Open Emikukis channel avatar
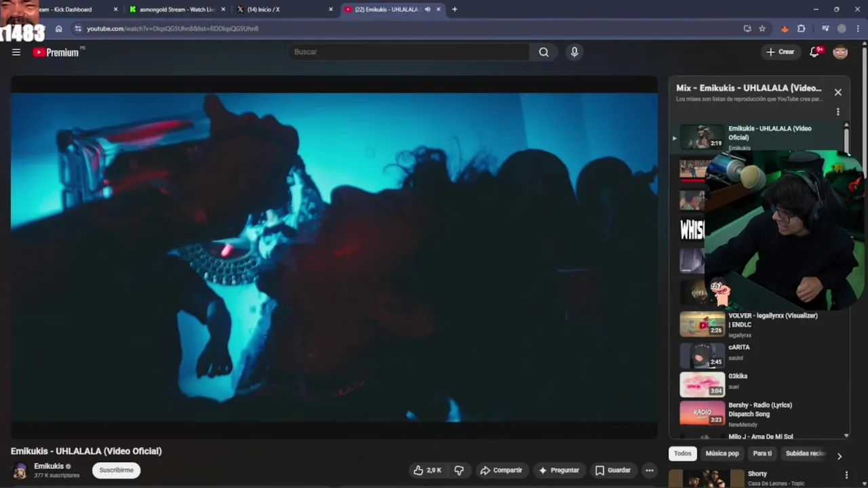This screenshot has height=488, width=868. (20, 470)
